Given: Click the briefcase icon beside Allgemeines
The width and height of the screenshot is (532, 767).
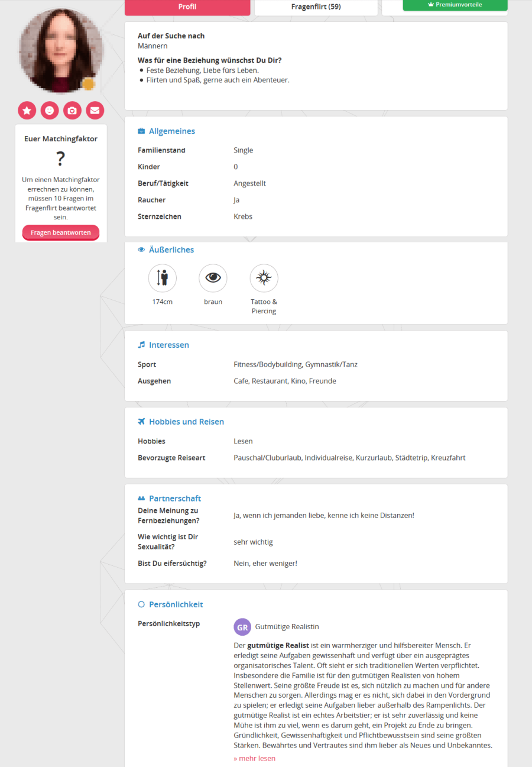Looking at the screenshot, I should (141, 131).
